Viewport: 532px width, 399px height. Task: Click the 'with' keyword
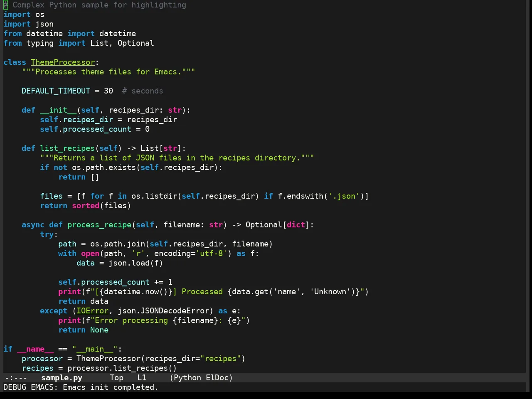coord(67,254)
